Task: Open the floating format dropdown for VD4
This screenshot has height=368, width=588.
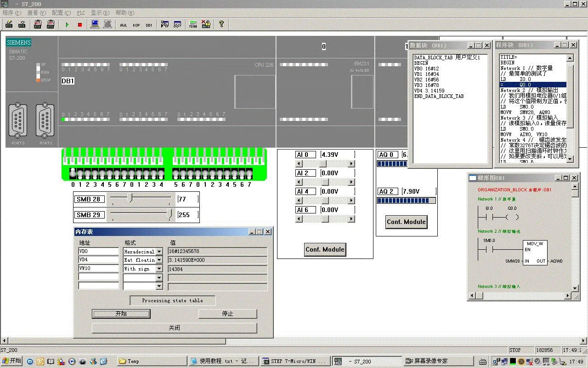Action: [159, 260]
